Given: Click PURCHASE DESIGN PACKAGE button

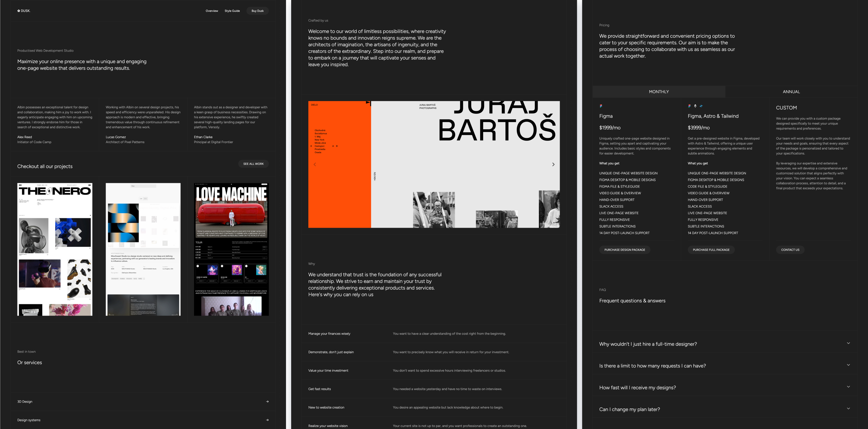Looking at the screenshot, I should [x=624, y=249].
